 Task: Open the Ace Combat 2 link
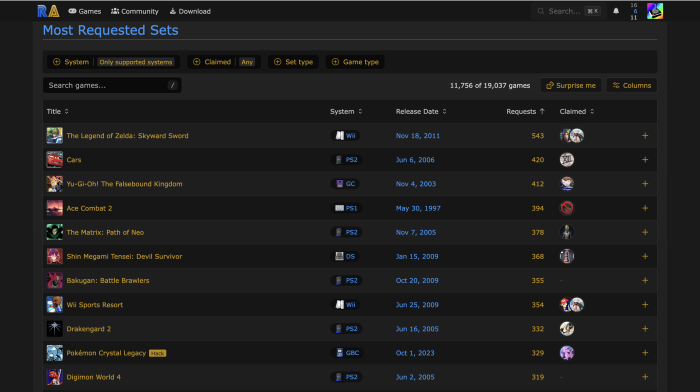89,209
